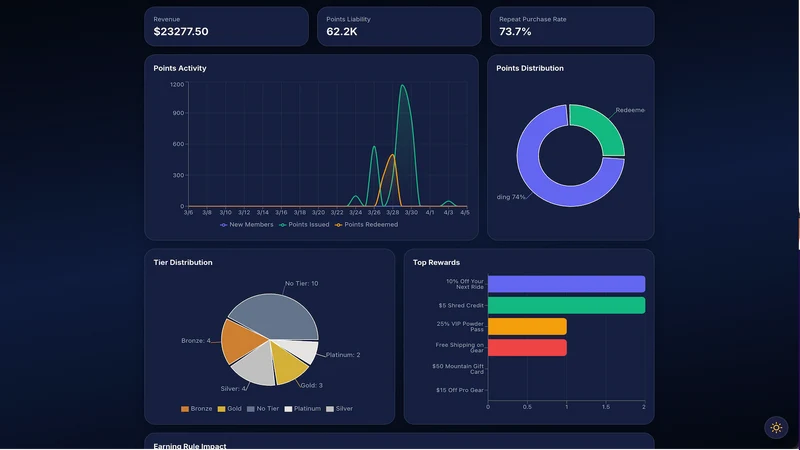Click the 'Top Rewards' heading
The width and height of the screenshot is (800, 450).
pyautogui.click(x=436, y=262)
